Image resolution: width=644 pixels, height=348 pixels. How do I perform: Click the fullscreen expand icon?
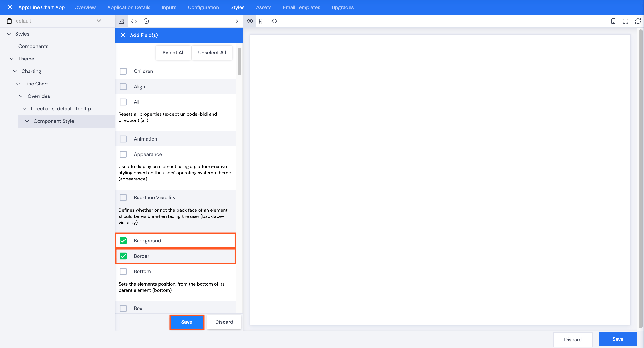(625, 21)
